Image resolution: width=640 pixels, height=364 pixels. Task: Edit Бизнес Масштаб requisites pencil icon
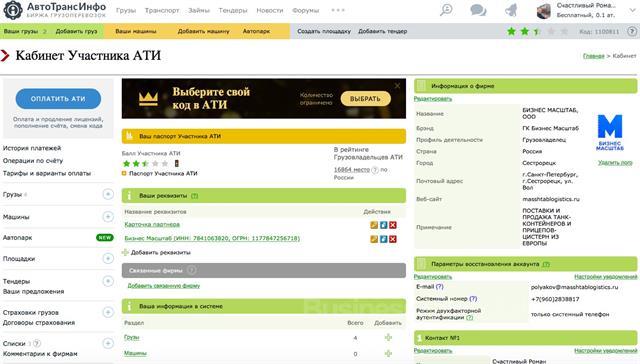[374, 239]
